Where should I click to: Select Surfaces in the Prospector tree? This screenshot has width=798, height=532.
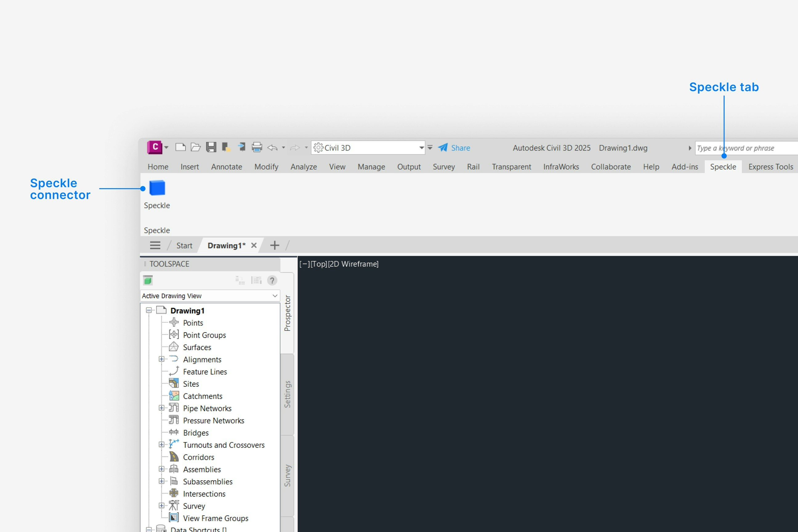click(197, 347)
